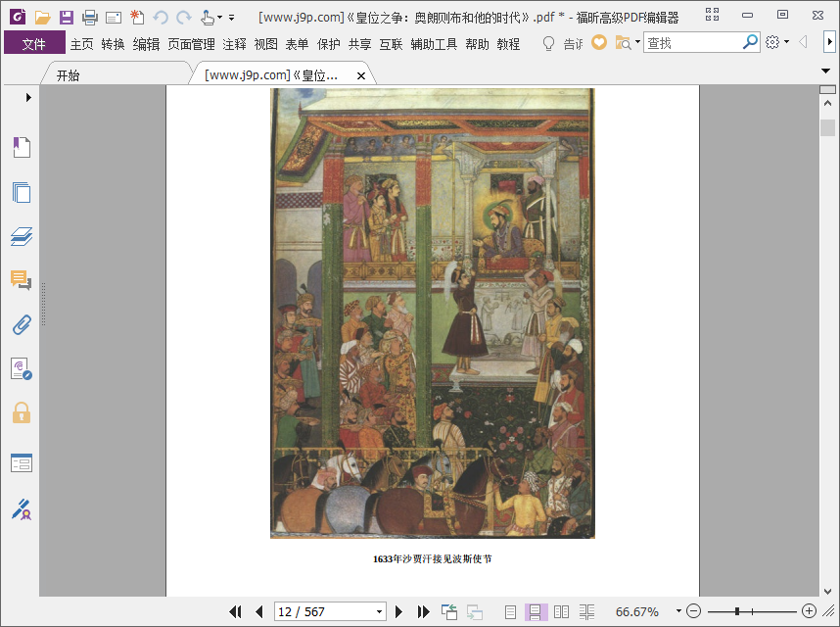Viewport: 840px width, 627px height.
Task: Open the Digital Signatures panel
Action: pos(22,369)
